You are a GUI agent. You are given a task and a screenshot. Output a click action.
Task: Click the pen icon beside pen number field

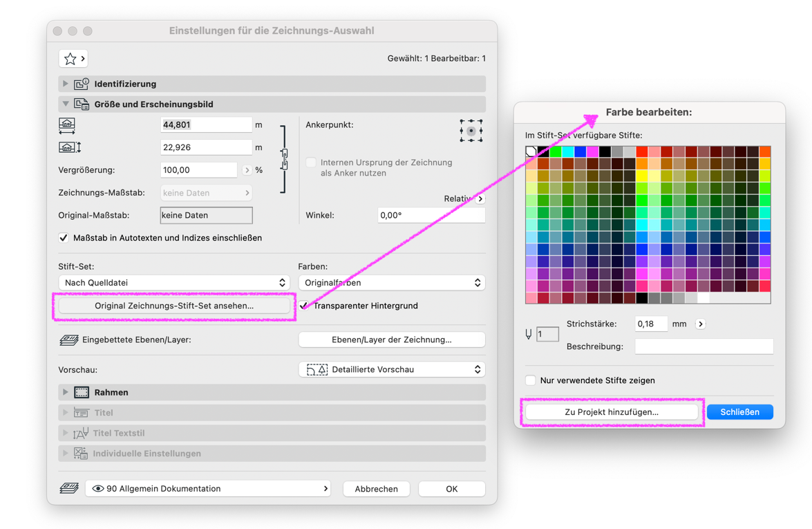(x=528, y=334)
